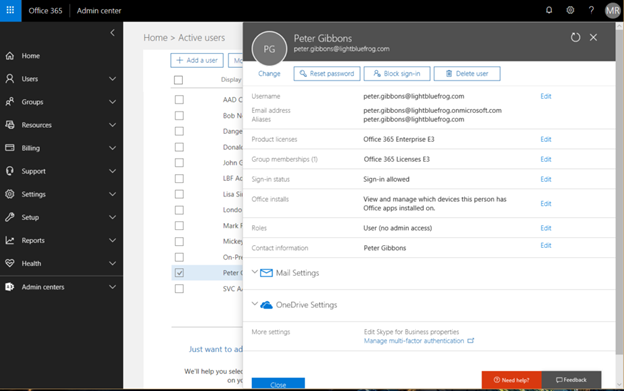Click the Users person icon

point(10,79)
